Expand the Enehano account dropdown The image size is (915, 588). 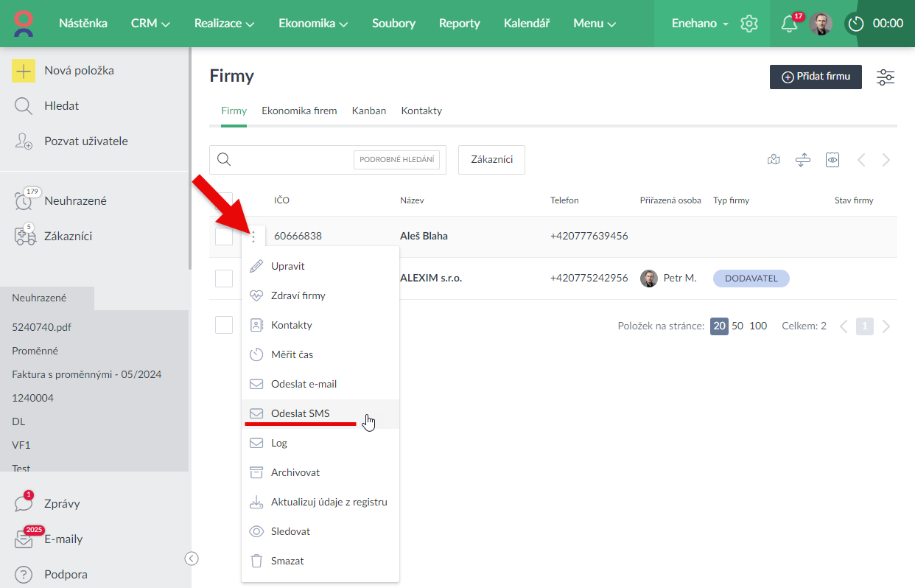click(700, 24)
